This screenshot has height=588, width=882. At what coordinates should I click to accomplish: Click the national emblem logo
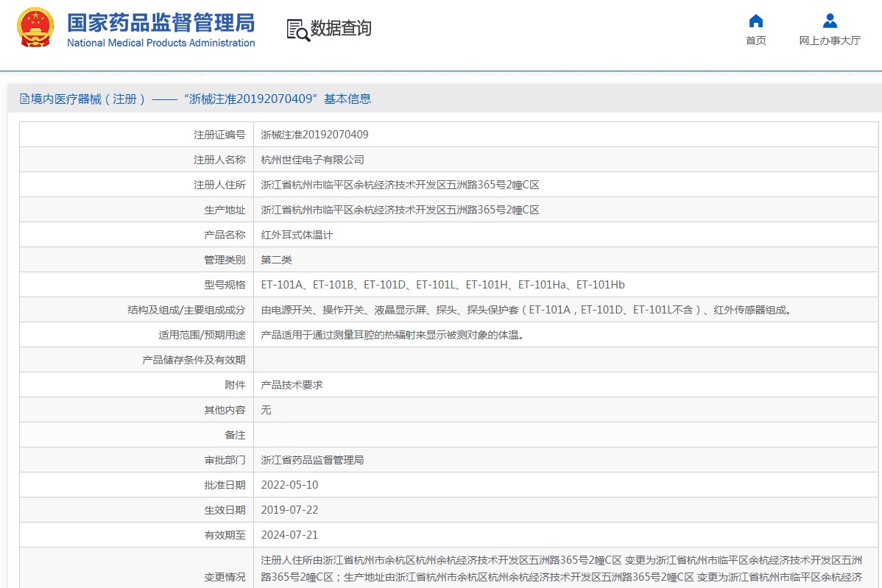(x=36, y=27)
